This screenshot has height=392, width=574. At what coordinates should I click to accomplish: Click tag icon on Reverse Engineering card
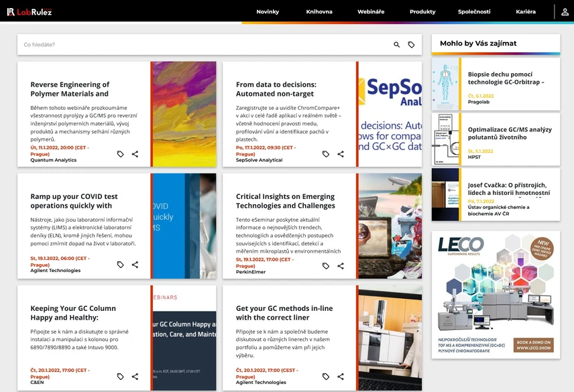point(121,154)
